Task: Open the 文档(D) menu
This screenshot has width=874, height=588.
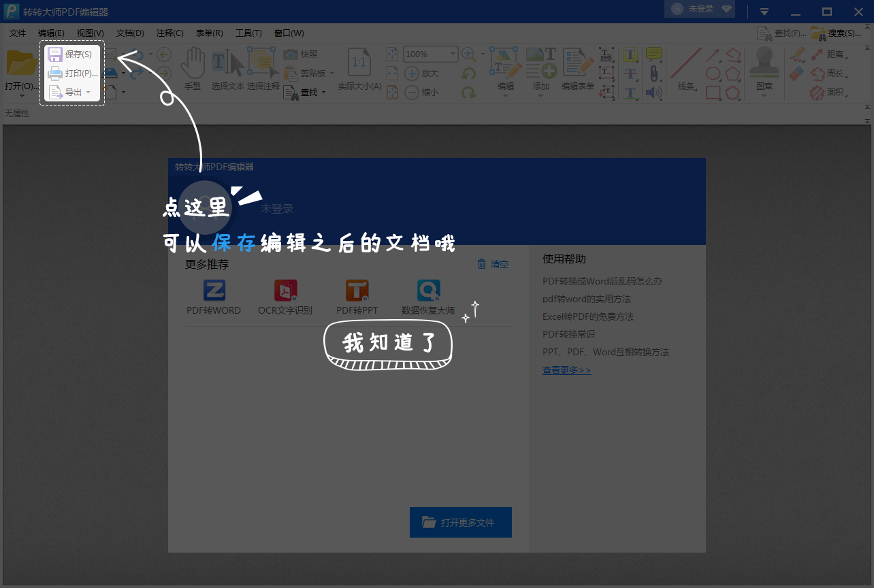Action: (130, 33)
